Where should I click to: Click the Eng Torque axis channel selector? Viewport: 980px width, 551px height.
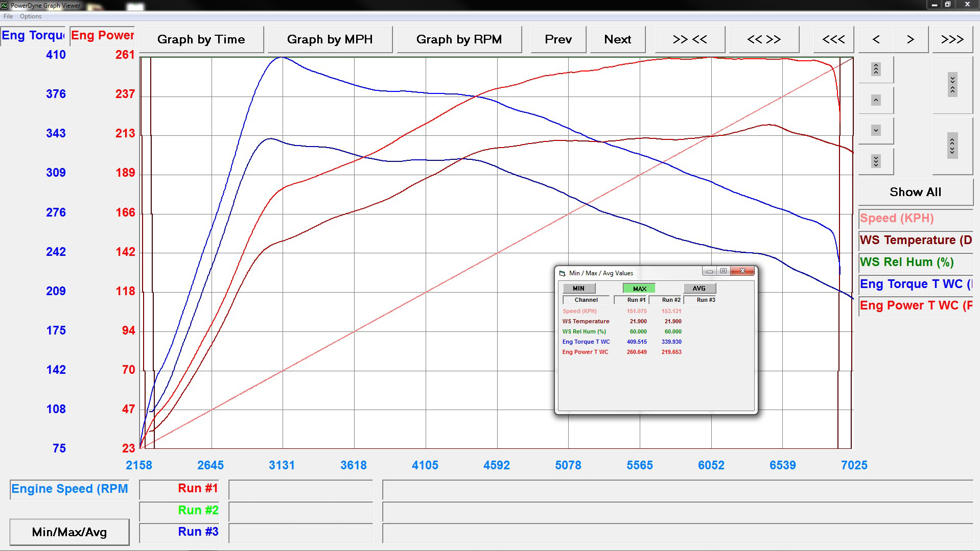point(33,36)
